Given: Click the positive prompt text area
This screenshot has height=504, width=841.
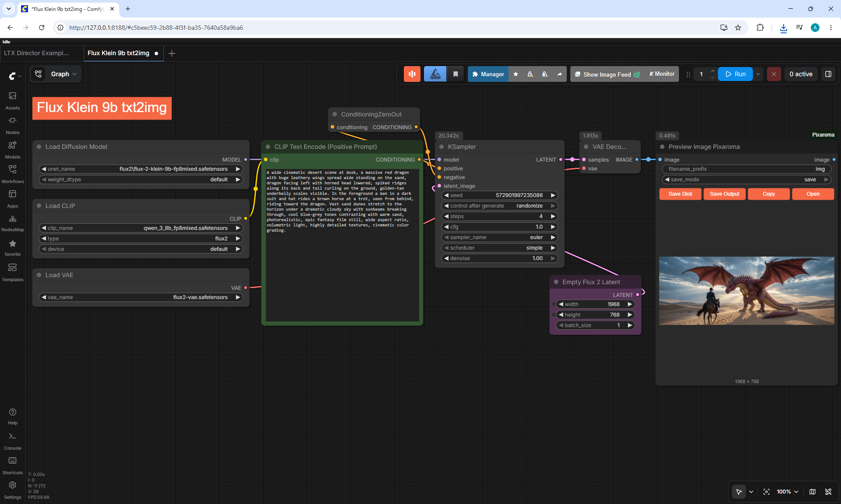Looking at the screenshot, I should tap(342, 245).
